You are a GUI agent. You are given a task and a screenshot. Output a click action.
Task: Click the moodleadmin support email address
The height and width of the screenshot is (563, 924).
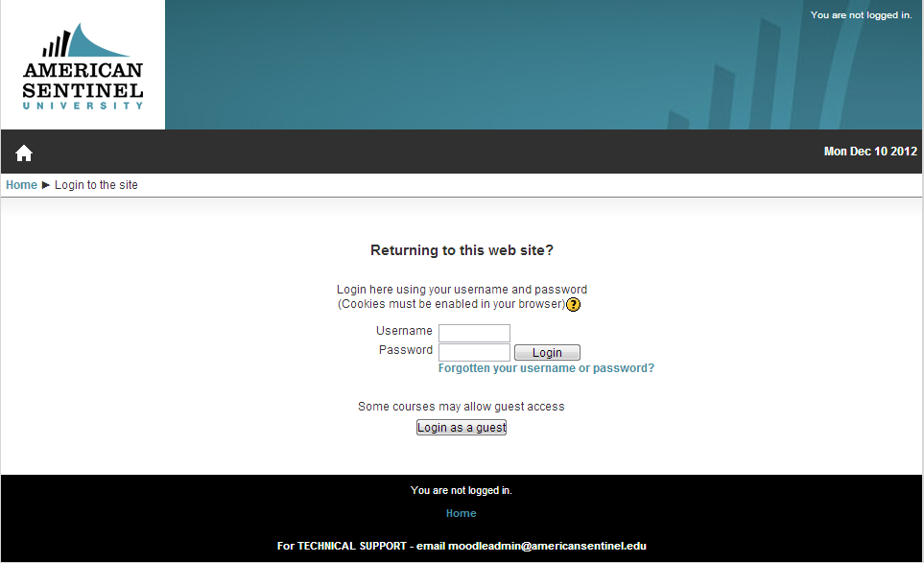[x=547, y=546]
